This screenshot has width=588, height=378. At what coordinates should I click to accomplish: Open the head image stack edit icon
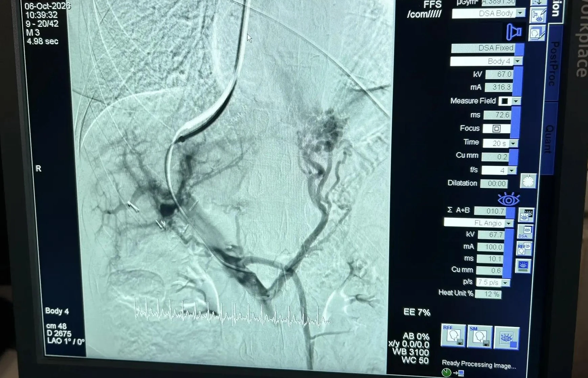click(x=537, y=33)
